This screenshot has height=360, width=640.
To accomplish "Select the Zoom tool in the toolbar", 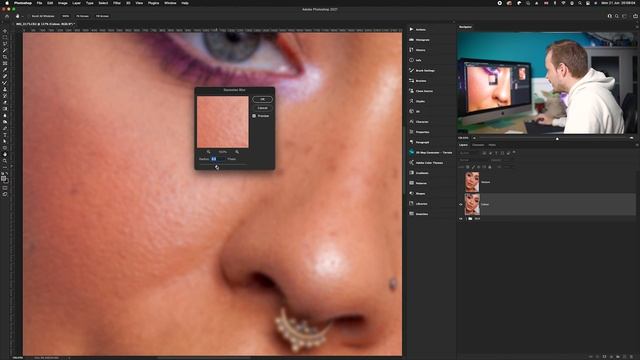I will point(5,161).
